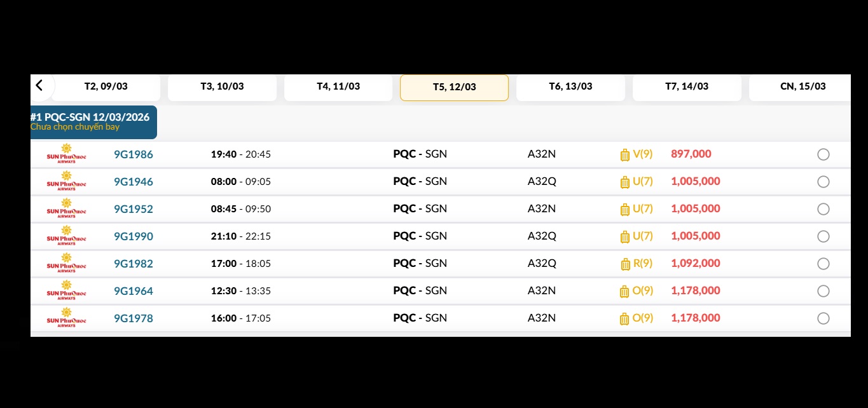868x408 pixels.
Task: Click the baggage icon for flight 9G1978
Action: tap(624, 318)
